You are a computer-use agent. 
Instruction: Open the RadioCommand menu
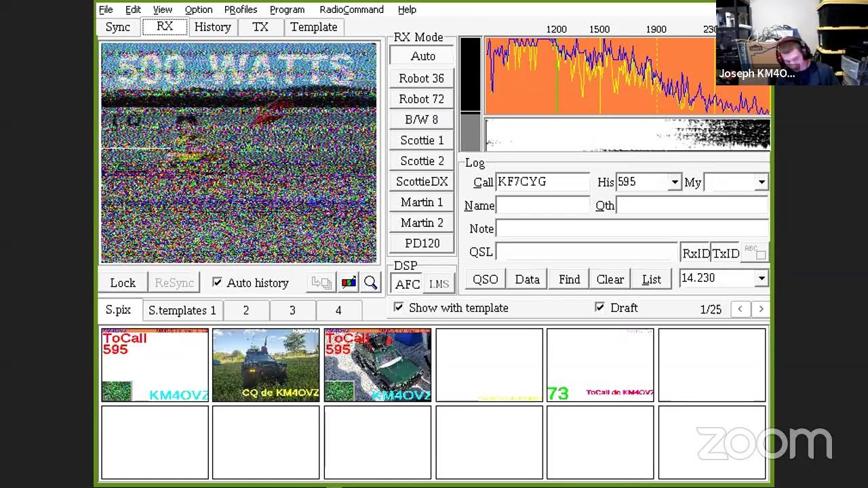[351, 9]
